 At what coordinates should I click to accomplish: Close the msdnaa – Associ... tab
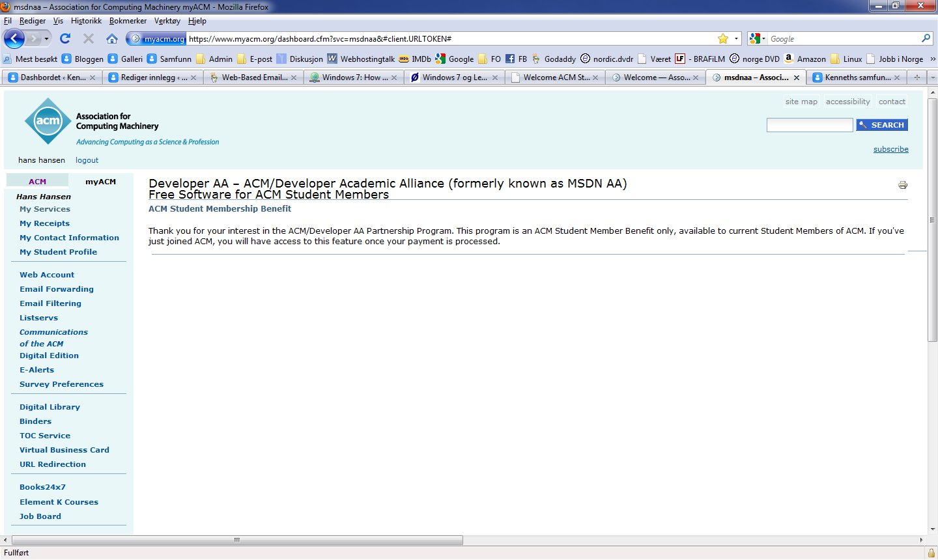point(796,77)
